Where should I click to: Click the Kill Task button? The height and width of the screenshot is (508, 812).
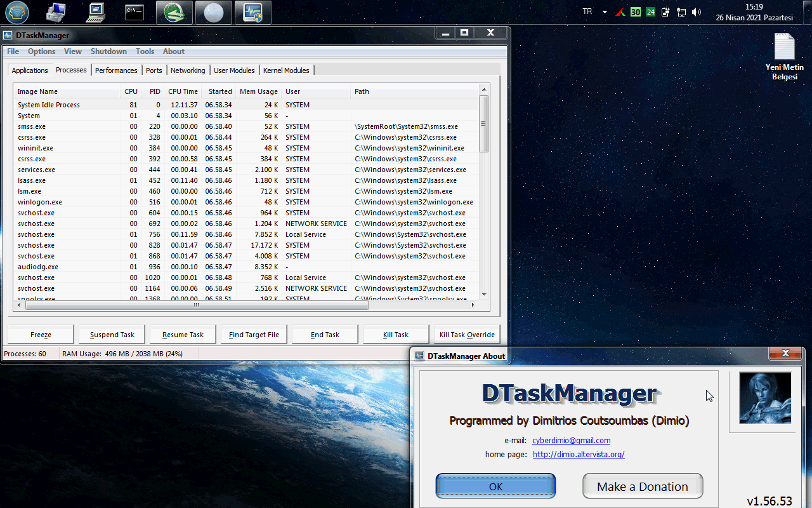[x=396, y=335]
